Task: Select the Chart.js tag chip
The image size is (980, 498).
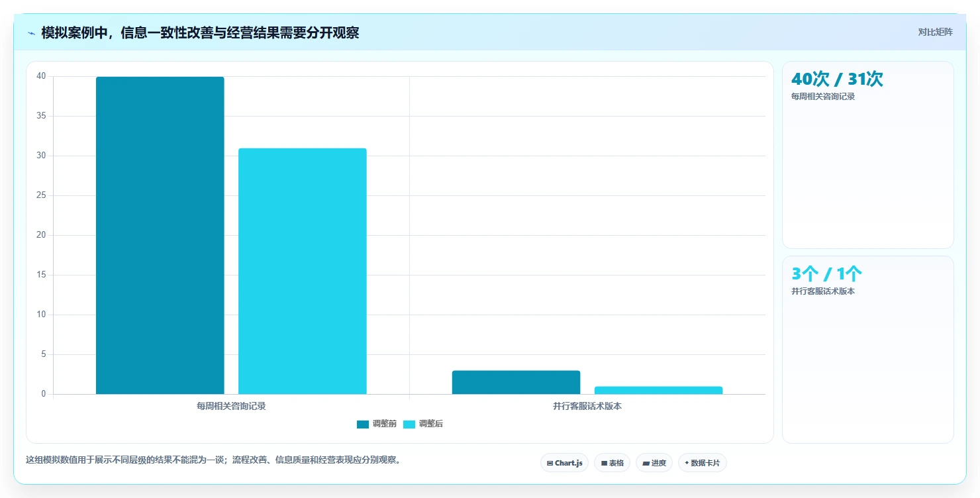Action: pyautogui.click(x=564, y=463)
